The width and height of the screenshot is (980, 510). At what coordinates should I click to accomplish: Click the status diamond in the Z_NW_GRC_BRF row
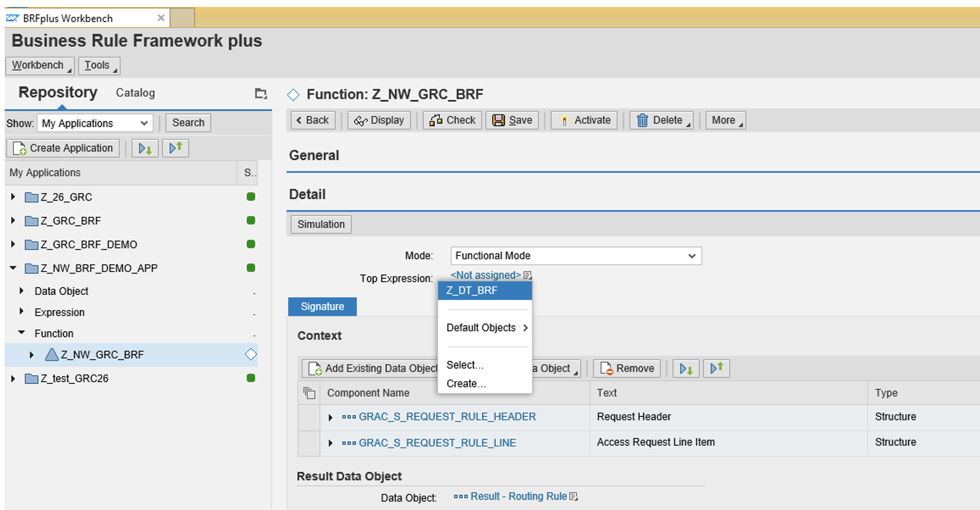251,354
